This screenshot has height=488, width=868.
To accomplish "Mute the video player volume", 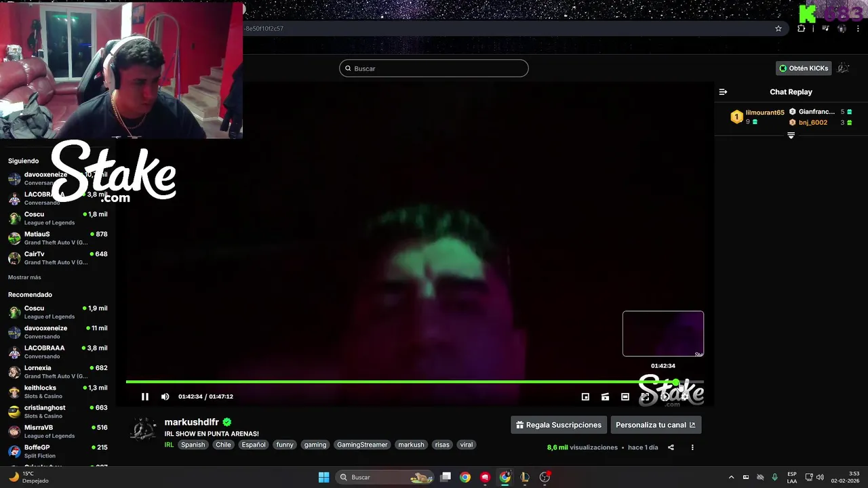I will pos(165,396).
